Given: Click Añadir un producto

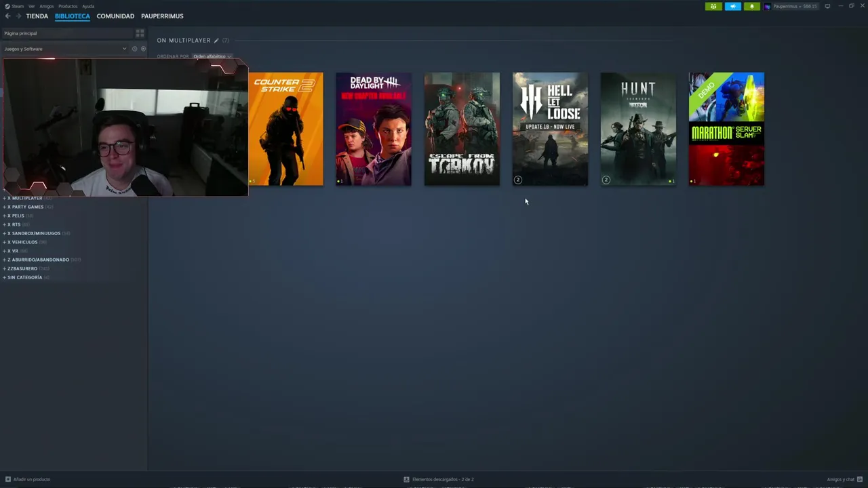Looking at the screenshot, I should pyautogui.click(x=32, y=479).
